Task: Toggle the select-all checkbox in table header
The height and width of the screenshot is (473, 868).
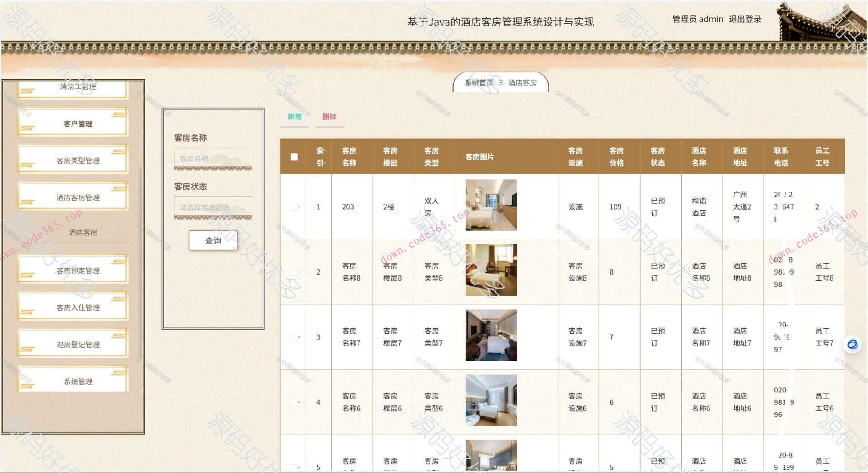Action: 294,157
